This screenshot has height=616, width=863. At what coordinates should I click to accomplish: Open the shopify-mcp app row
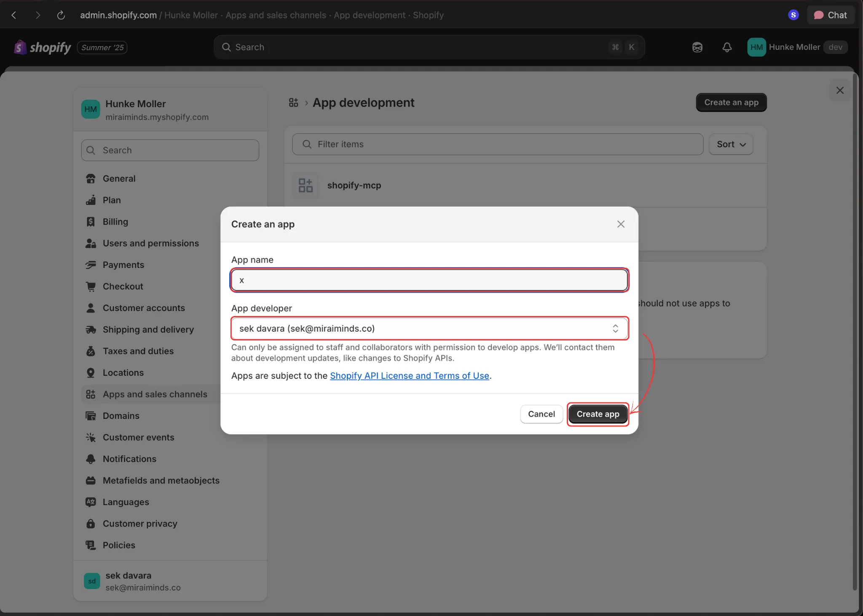tap(525, 185)
